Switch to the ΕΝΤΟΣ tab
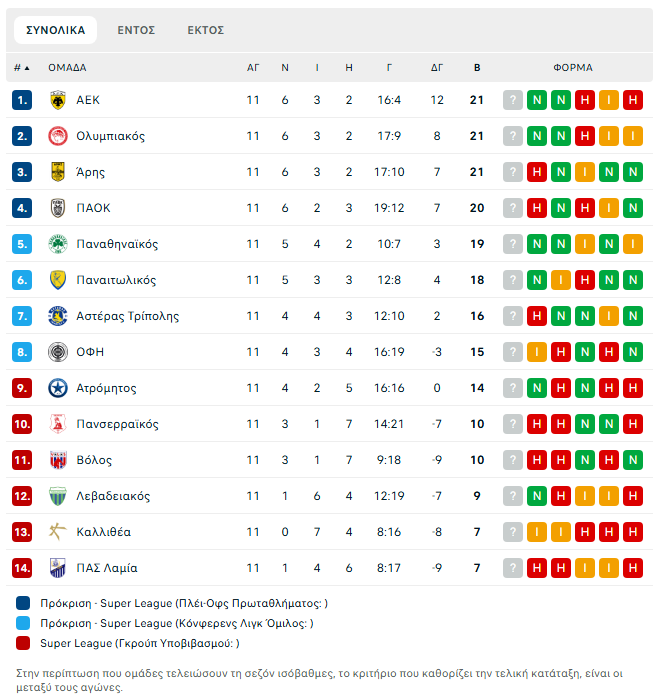Viewport: 658px width, 697px height. coord(136,30)
